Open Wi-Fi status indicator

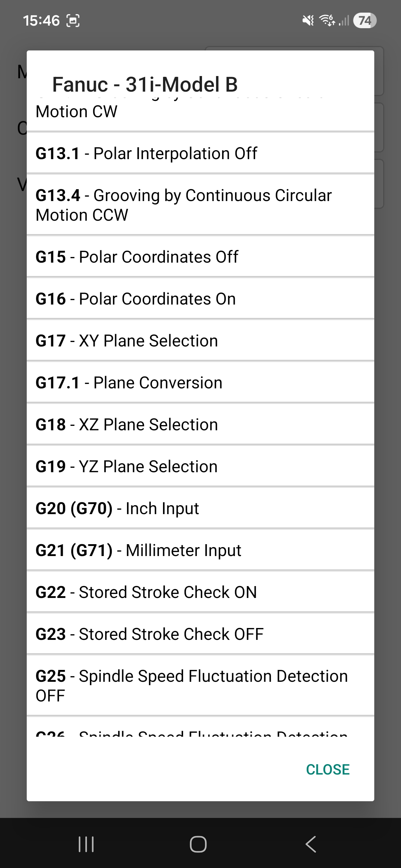coord(327,21)
